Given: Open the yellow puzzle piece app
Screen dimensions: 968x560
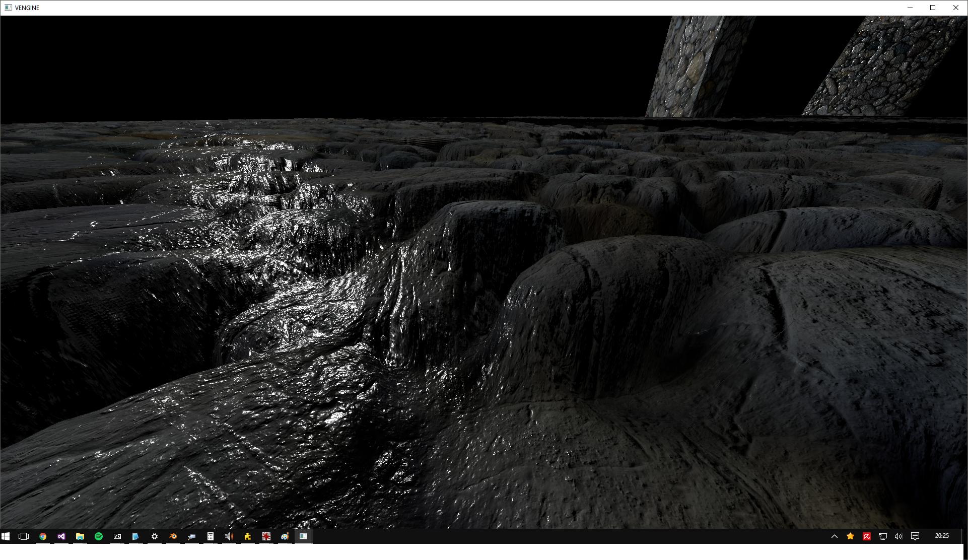Looking at the screenshot, I should point(248,536).
